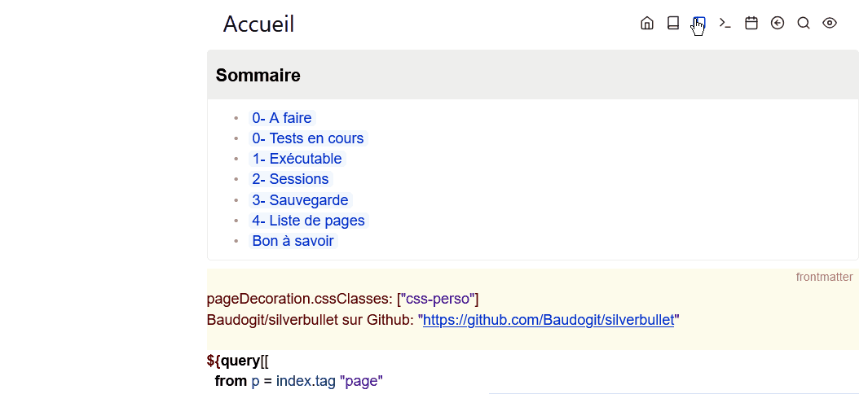Click the Home icon in top toolbar
This screenshot has height=394, width=868.
[x=647, y=24]
